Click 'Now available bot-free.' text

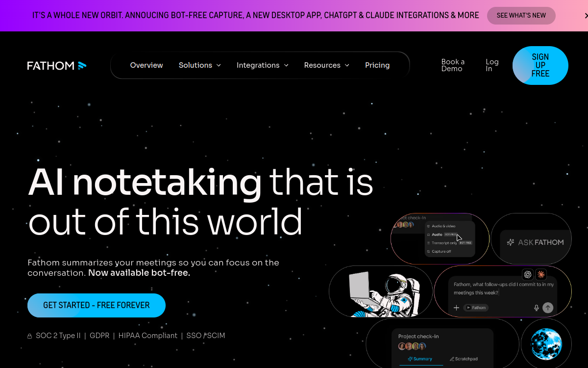[139, 273]
